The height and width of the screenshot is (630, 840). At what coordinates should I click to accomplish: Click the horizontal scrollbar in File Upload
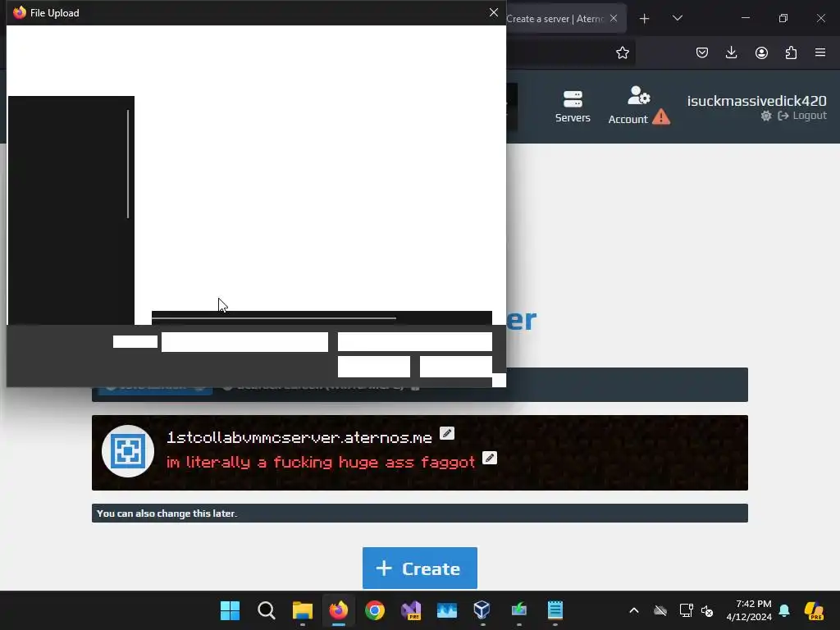274,318
